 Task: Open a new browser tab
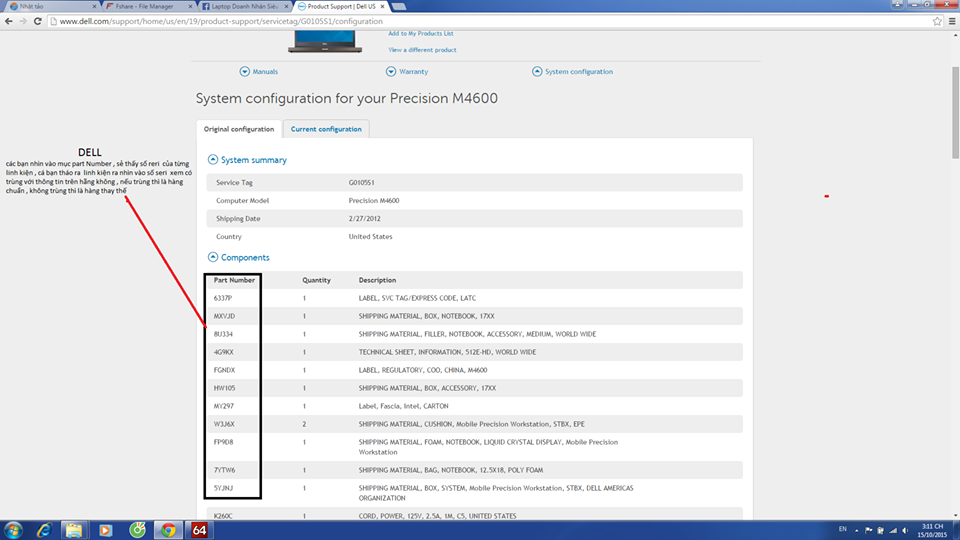399,6
